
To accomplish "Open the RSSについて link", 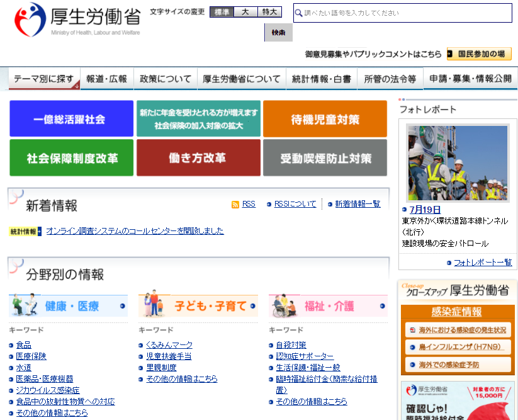I will point(295,204).
